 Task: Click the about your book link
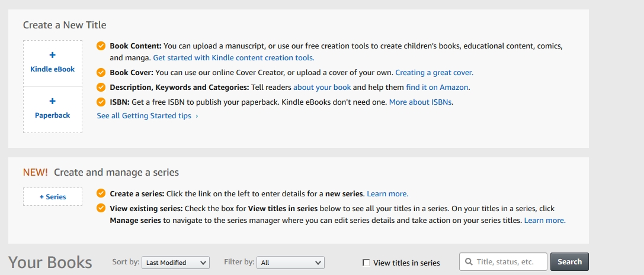pos(322,87)
